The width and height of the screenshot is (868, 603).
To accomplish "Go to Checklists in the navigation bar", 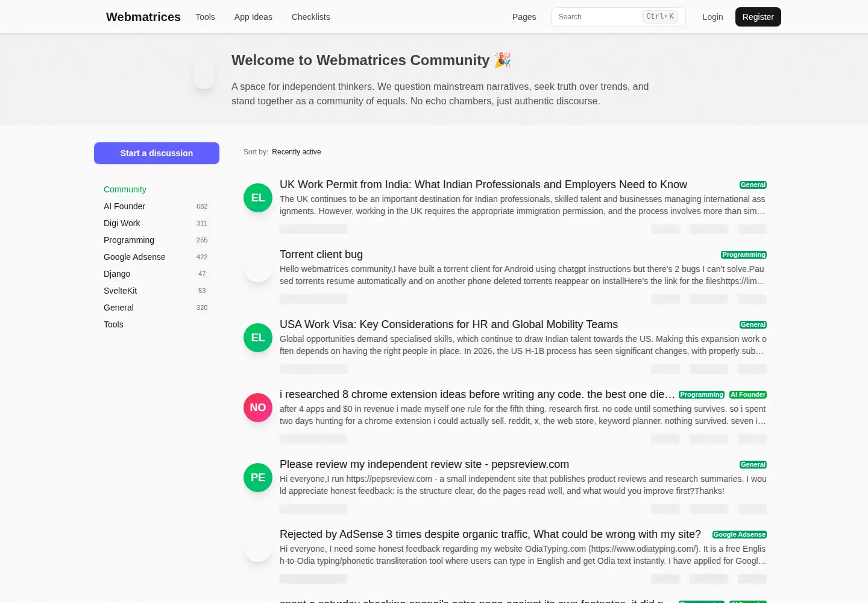I will click(311, 17).
